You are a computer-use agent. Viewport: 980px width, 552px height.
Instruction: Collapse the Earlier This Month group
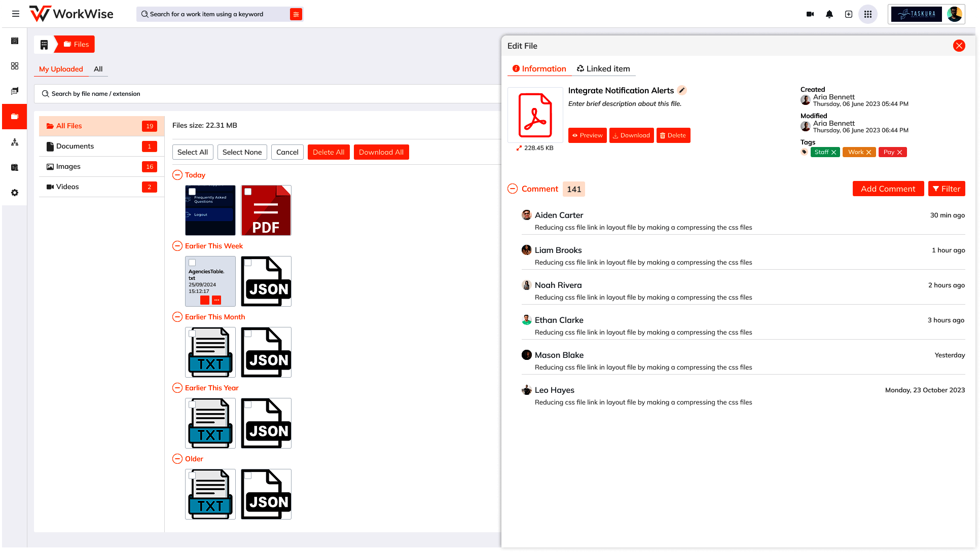click(177, 317)
